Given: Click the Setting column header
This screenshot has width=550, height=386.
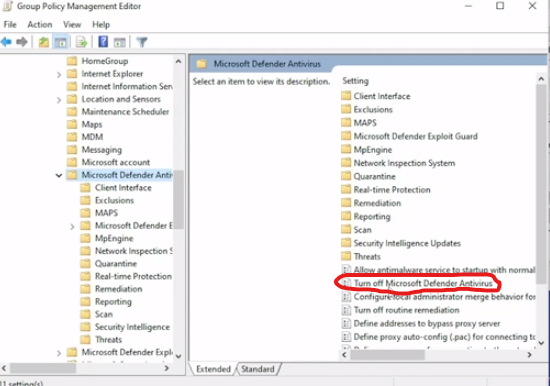Looking at the screenshot, I should (355, 81).
